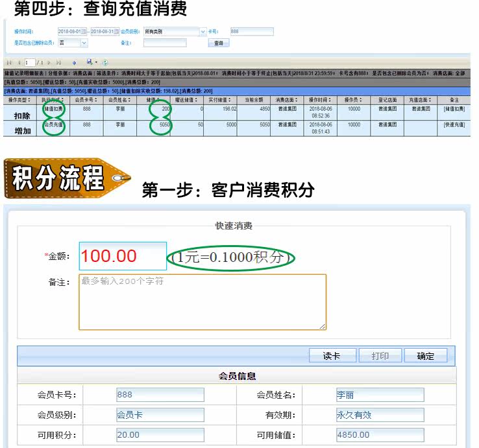Refresh the report with green icon
The width and height of the screenshot is (479, 448).
[x=105, y=62]
